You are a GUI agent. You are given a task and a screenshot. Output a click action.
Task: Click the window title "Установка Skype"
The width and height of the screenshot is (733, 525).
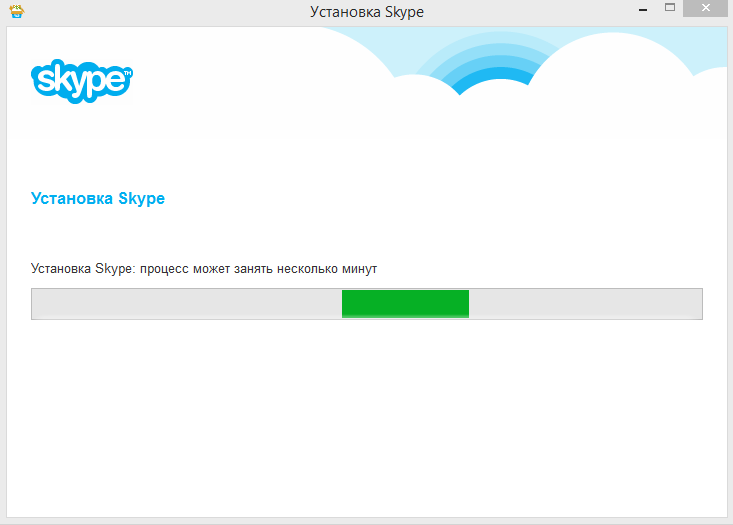coord(367,12)
